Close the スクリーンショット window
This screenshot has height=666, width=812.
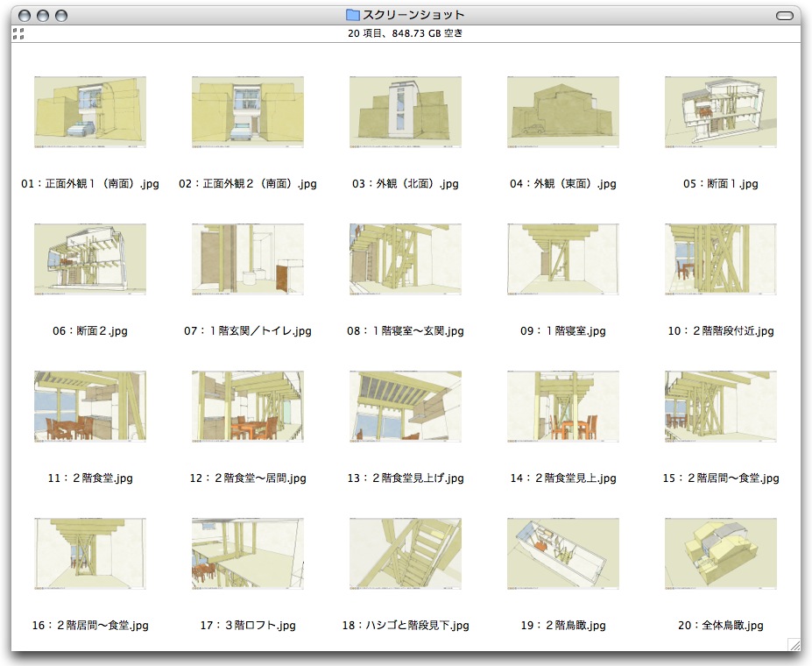click(25, 15)
